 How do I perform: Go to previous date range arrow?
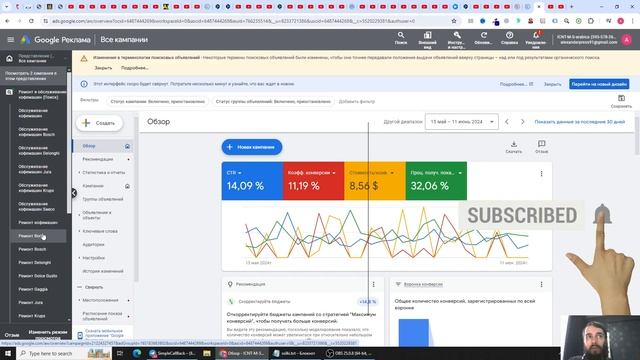point(507,122)
